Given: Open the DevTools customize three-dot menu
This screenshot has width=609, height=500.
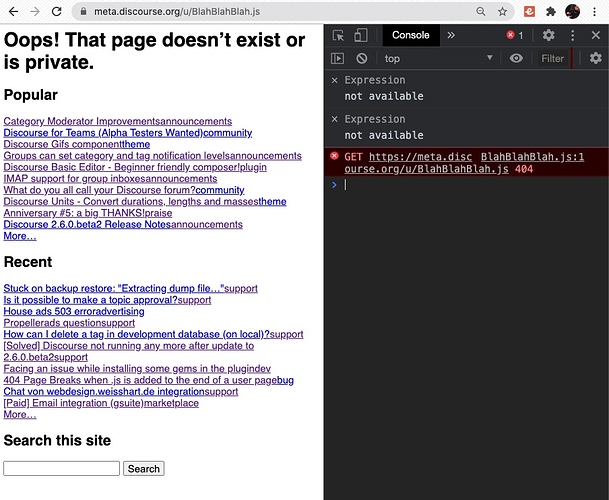Looking at the screenshot, I should [572, 35].
